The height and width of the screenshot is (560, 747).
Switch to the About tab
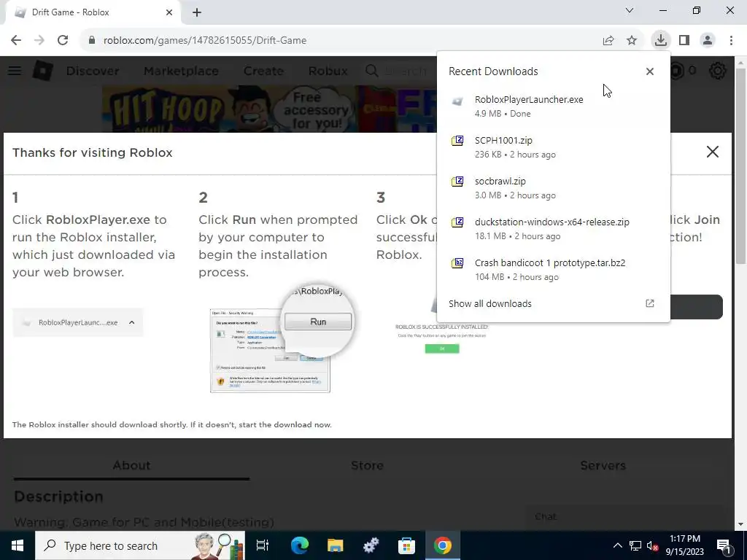[131, 465]
